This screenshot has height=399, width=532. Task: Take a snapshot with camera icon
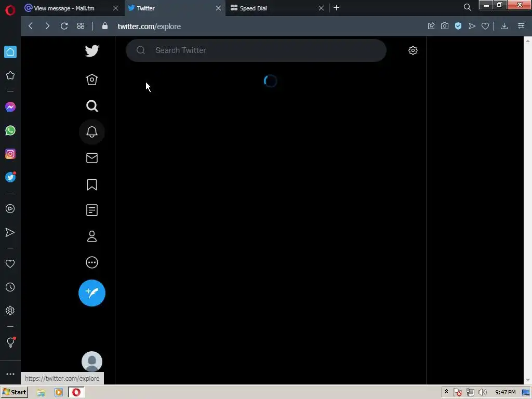tap(445, 26)
